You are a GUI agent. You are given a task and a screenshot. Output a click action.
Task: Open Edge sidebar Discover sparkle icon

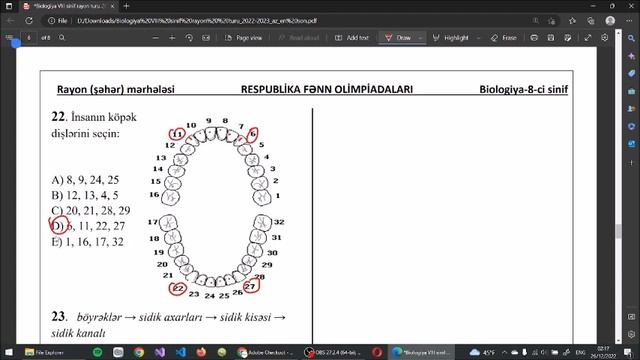631,56
